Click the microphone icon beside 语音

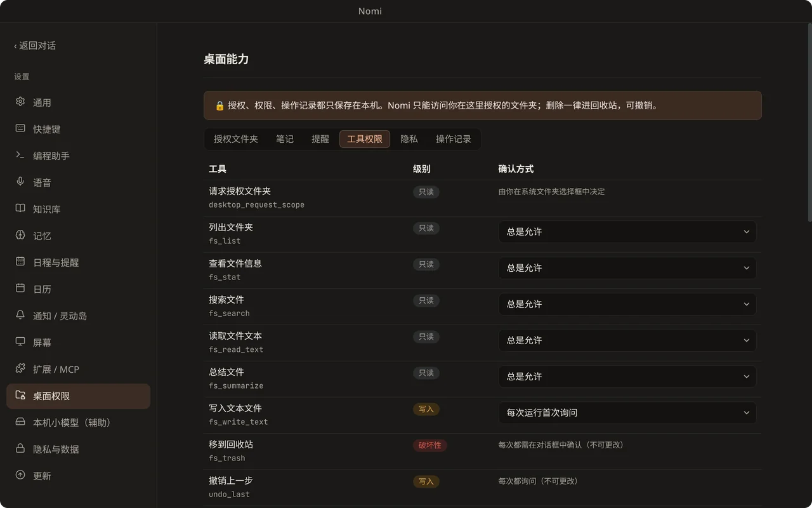tap(20, 182)
